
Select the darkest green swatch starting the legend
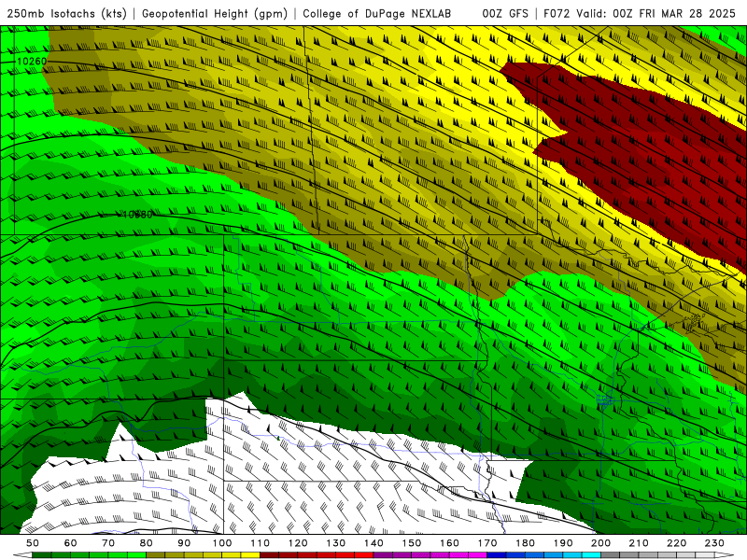[42, 555]
